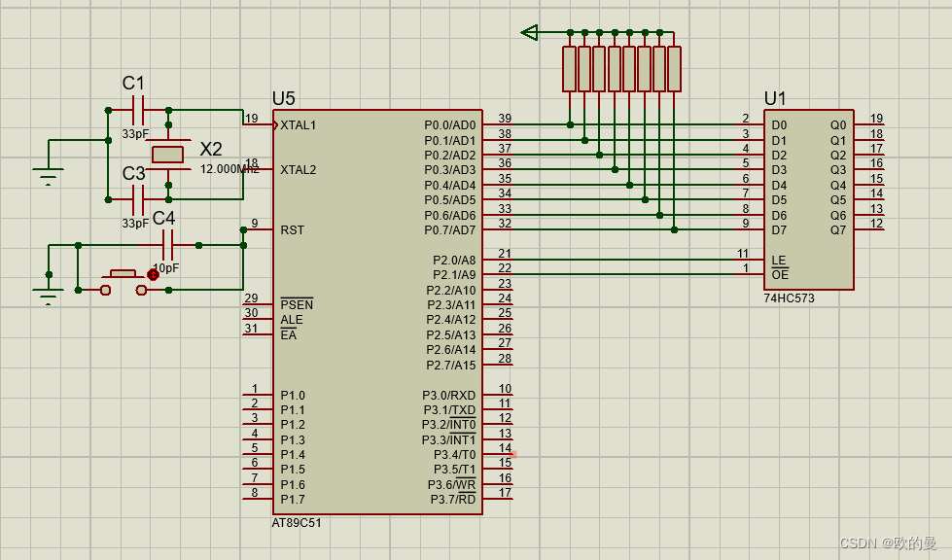
Task: Click the red terminal dot on the reset button
Action: 152,275
